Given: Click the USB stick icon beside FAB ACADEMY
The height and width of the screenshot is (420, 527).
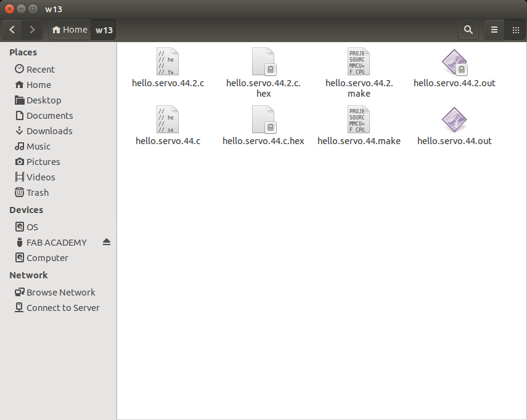Looking at the screenshot, I should pyautogui.click(x=20, y=243).
